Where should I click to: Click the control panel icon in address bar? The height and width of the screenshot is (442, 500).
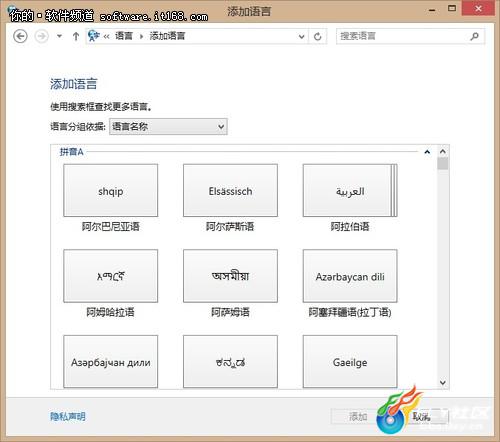(93, 36)
